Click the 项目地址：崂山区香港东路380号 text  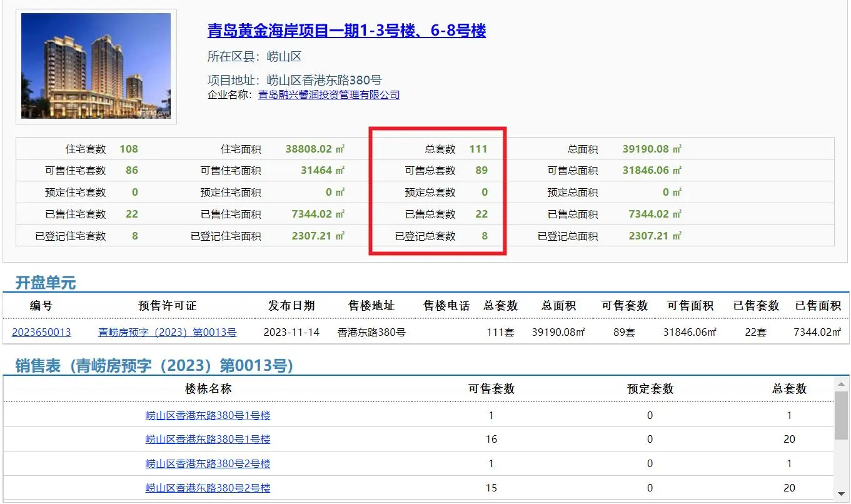tap(295, 80)
